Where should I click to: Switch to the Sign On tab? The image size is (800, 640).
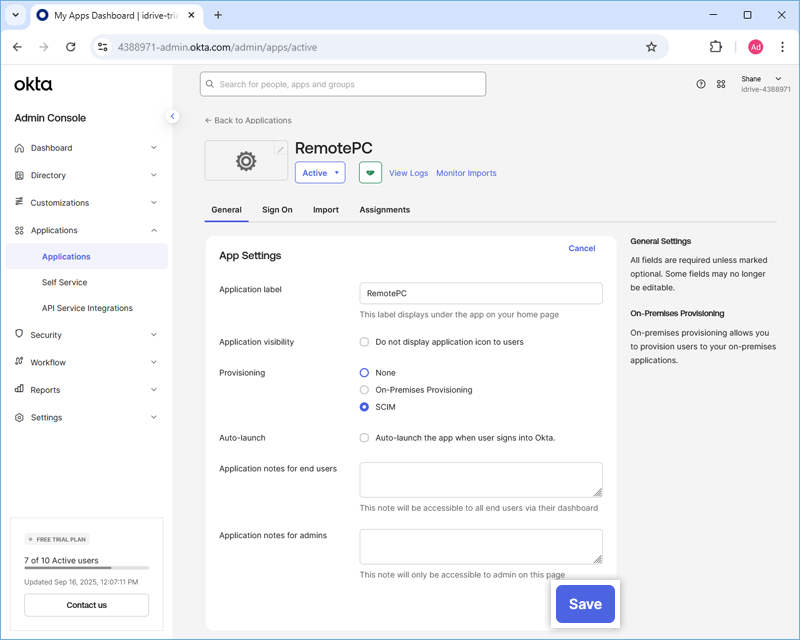277,210
